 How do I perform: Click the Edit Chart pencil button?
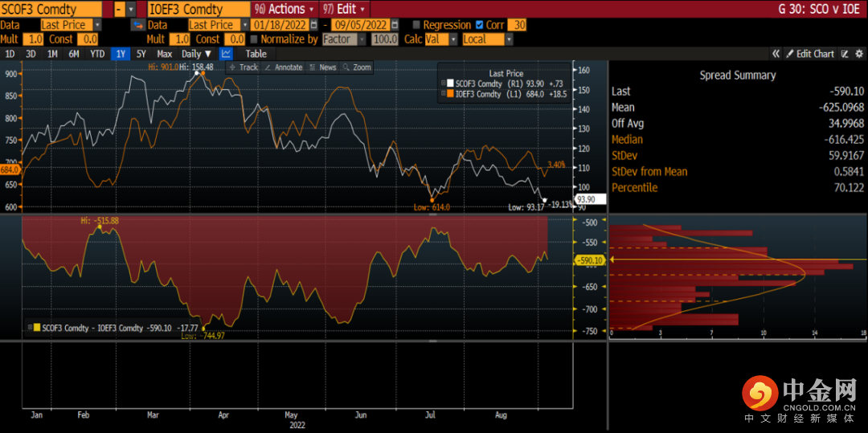pos(810,54)
